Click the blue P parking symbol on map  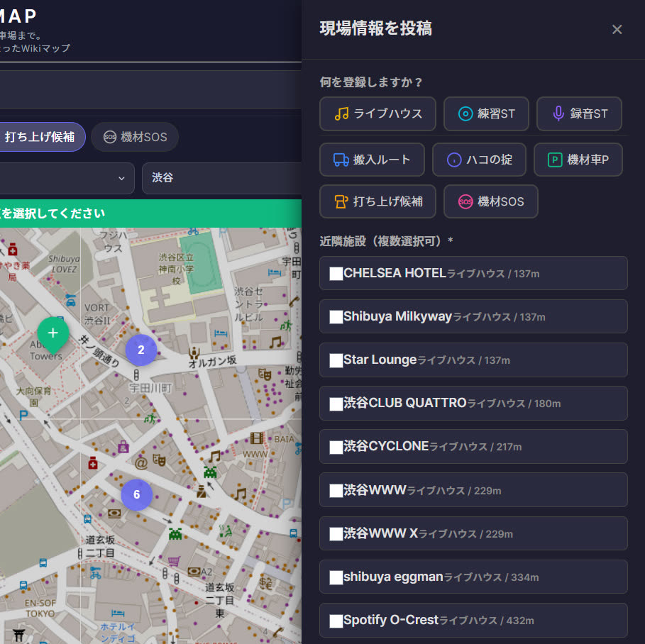pos(23,416)
